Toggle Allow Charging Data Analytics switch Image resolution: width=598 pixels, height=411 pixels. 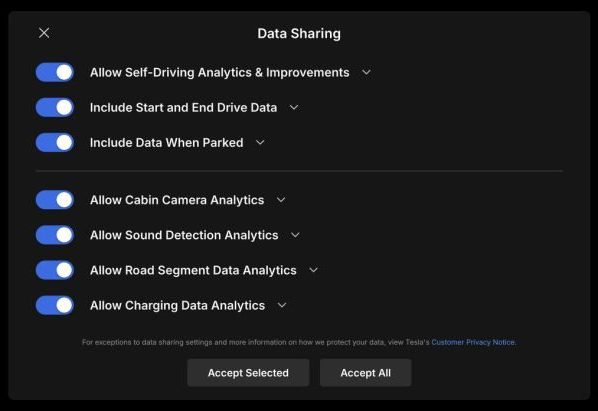(55, 305)
